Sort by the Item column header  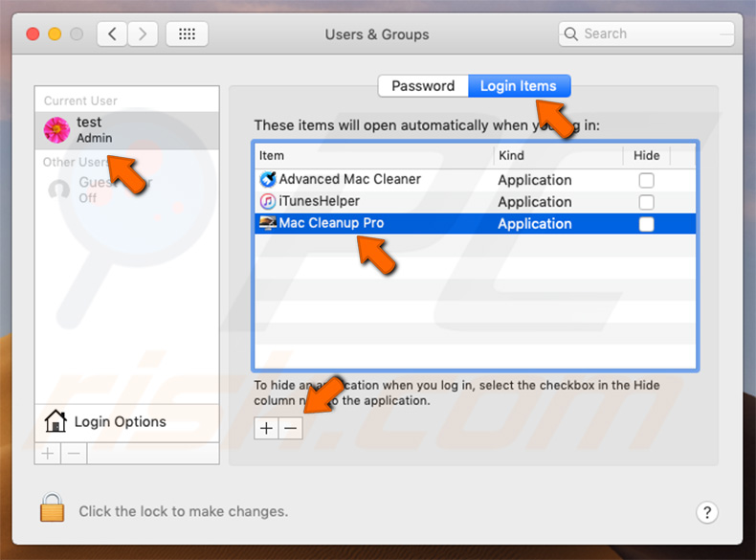point(374,156)
